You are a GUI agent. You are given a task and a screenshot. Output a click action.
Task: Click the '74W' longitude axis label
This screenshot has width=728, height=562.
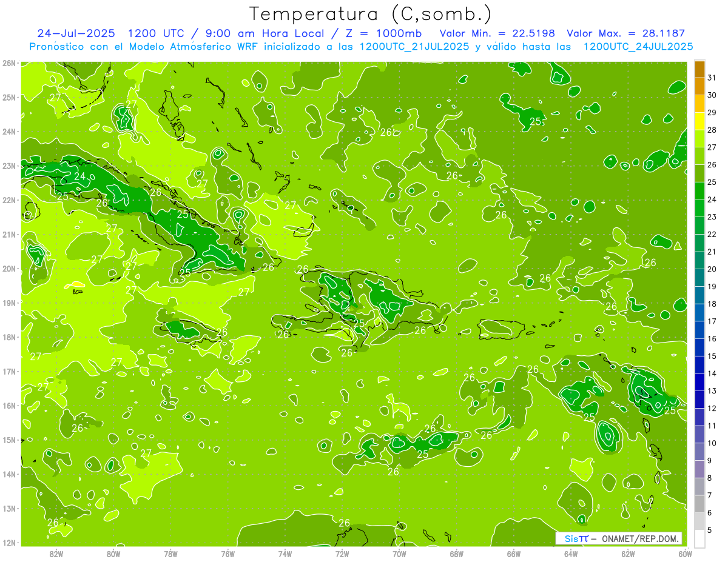(x=285, y=554)
